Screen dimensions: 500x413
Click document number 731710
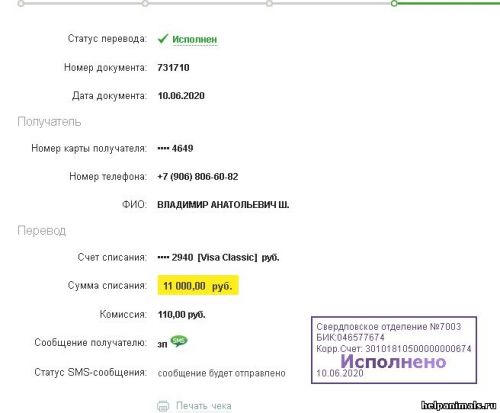(173, 68)
